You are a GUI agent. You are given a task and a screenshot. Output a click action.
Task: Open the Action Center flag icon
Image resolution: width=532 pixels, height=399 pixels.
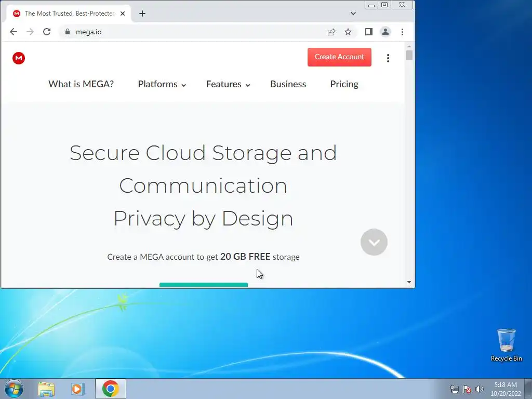coord(467,389)
